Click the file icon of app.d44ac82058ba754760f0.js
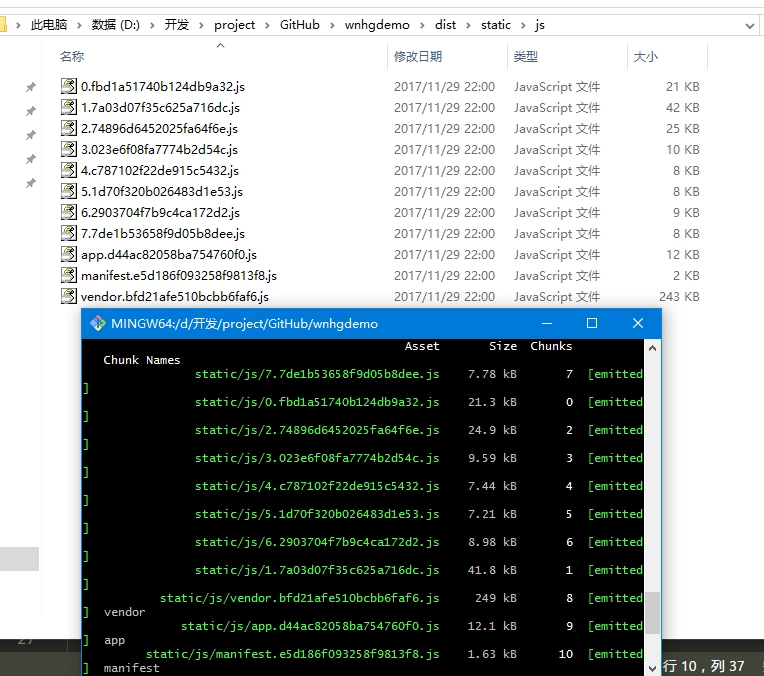The width and height of the screenshot is (764, 676). 69,254
